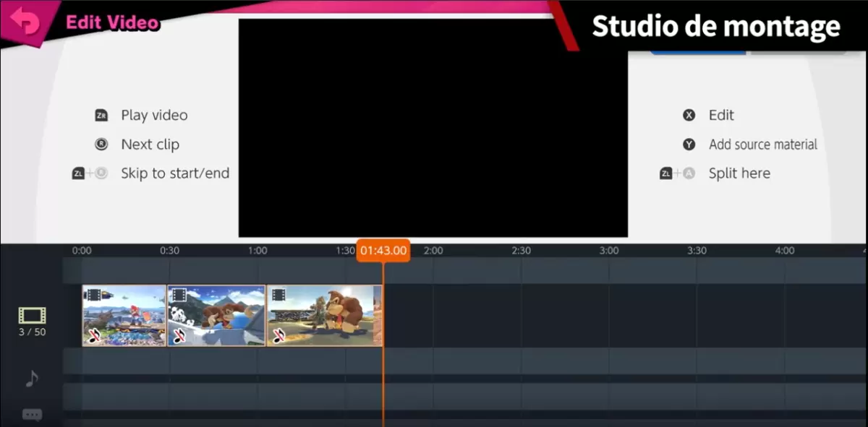Toggle mute icon on the third clip

coord(278,335)
